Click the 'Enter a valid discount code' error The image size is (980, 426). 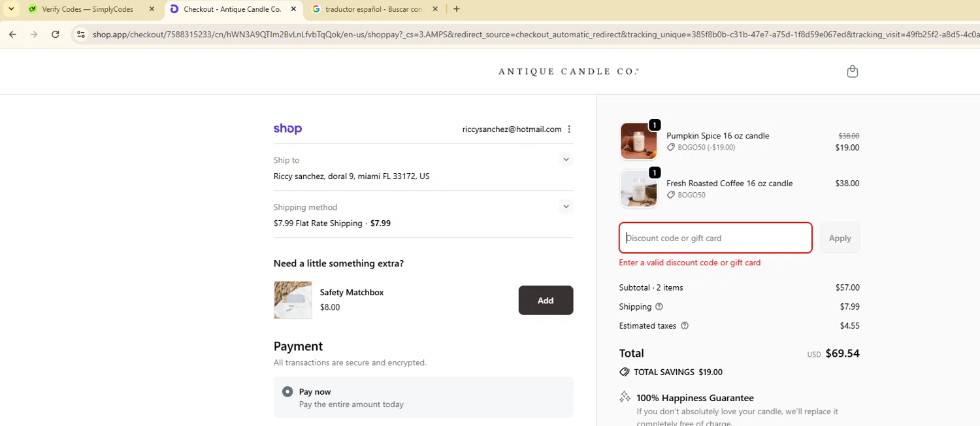[690, 263]
